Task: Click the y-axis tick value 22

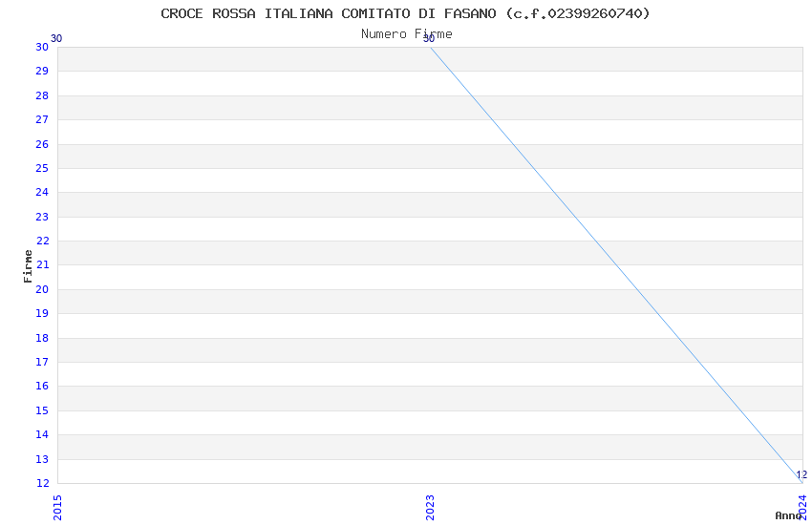Action: [42, 241]
